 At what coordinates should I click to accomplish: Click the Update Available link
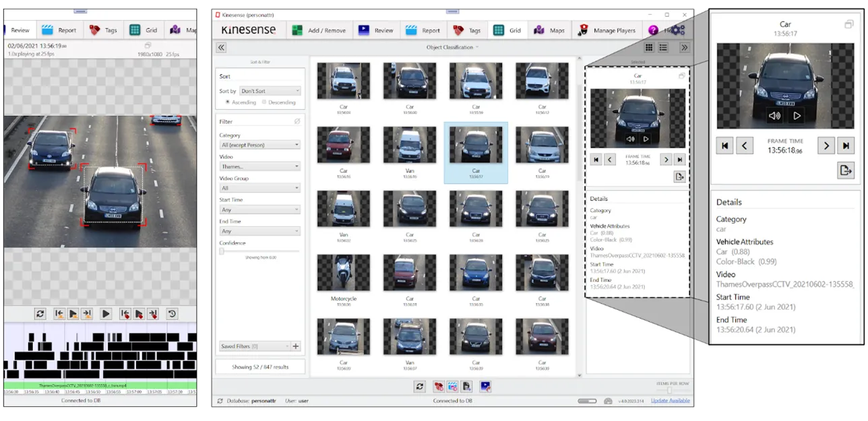point(670,401)
